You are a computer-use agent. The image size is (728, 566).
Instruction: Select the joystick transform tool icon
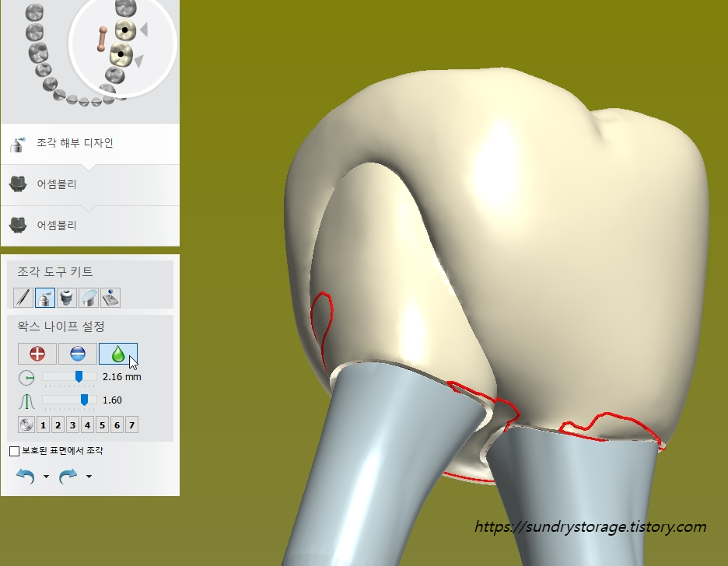tap(110, 298)
